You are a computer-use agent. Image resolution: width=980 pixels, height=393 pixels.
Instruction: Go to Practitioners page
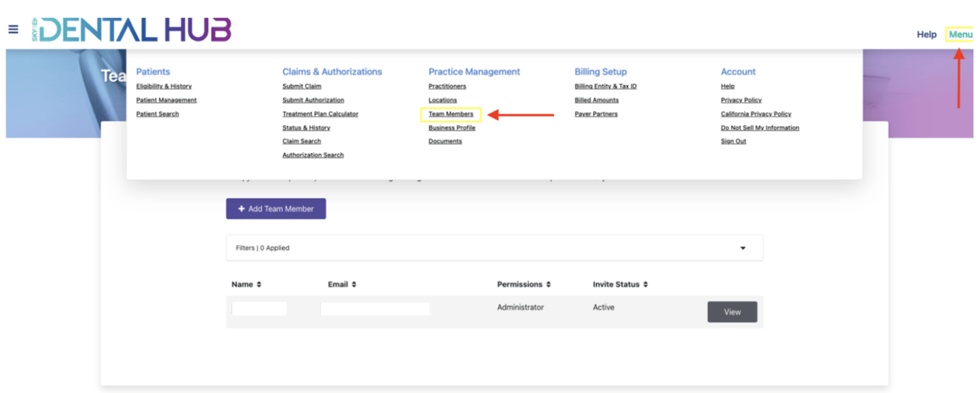point(447,86)
